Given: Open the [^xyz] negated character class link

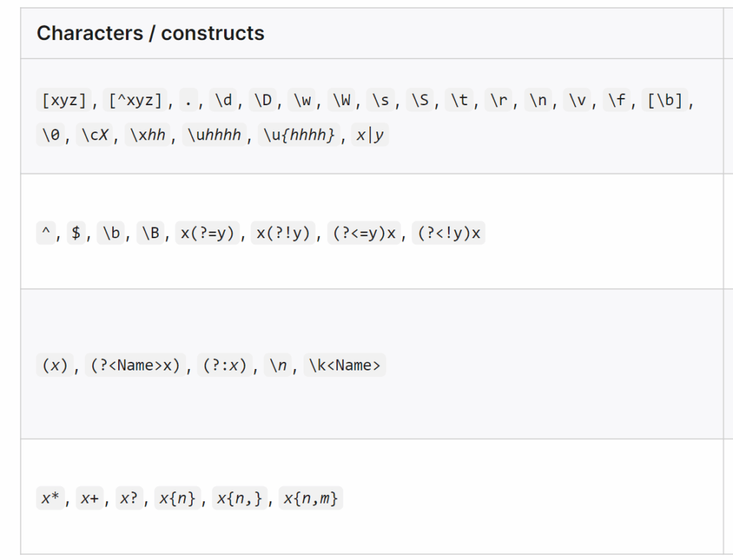Looking at the screenshot, I should [136, 101].
